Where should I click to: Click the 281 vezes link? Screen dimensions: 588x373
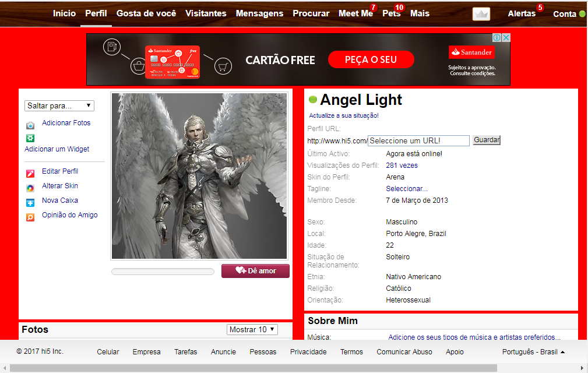402,166
